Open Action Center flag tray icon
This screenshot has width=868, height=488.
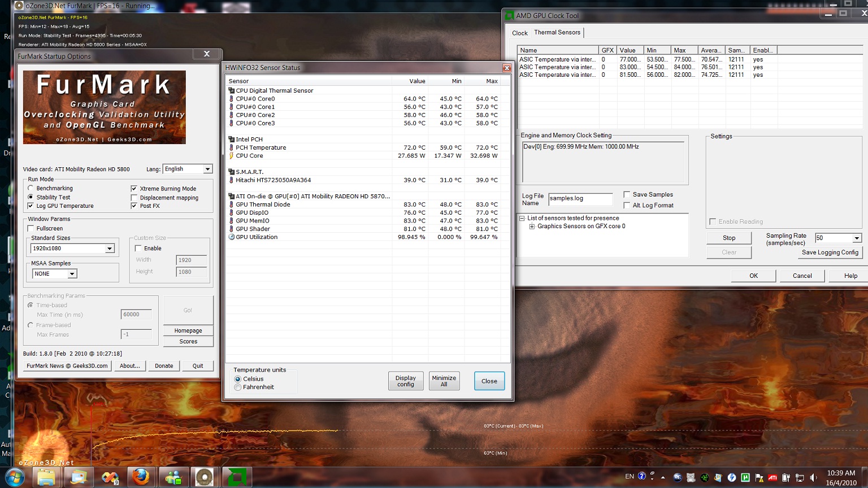759,478
